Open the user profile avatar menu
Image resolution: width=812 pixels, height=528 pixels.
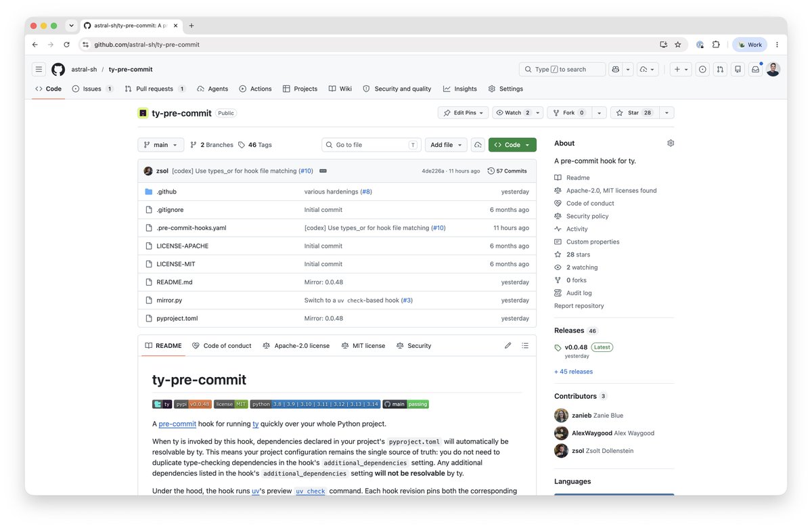[x=773, y=69]
